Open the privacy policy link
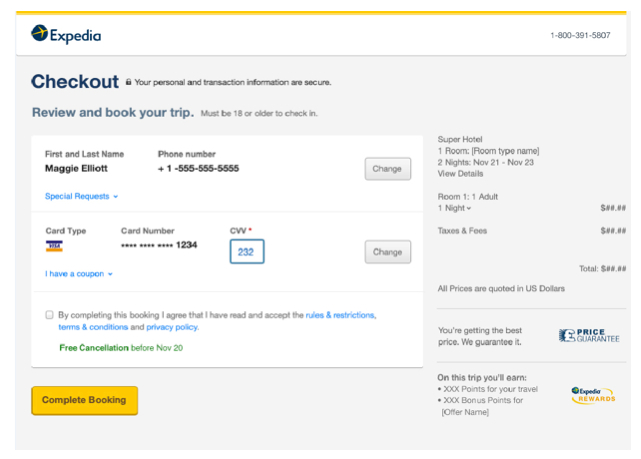Image resolution: width=641 pixels, height=459 pixels. (172, 327)
